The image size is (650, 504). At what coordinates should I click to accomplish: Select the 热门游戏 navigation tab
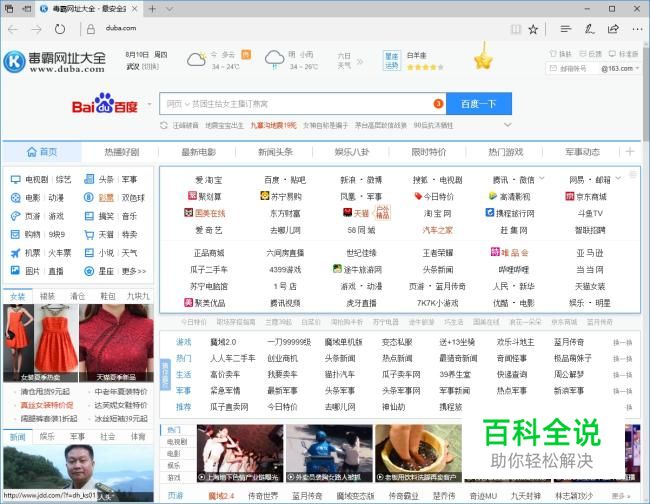[505, 152]
